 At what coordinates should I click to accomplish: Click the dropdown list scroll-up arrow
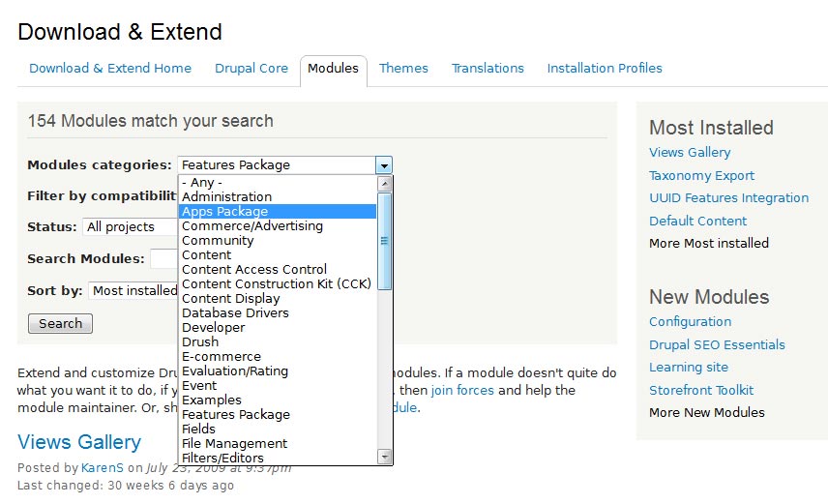click(x=385, y=184)
